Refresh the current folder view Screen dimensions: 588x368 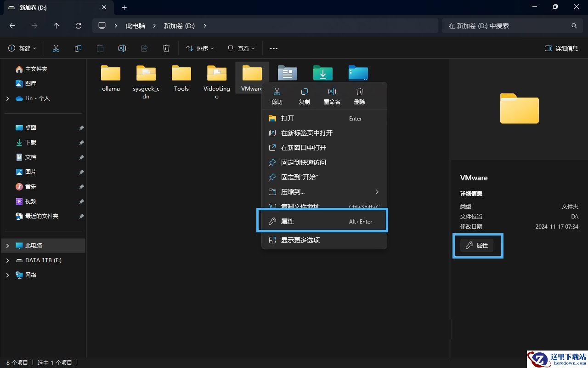[x=79, y=26]
